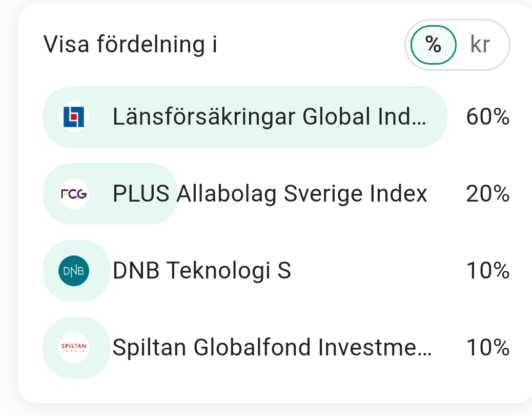Click DNB Teknologi's 10% value

487,271
